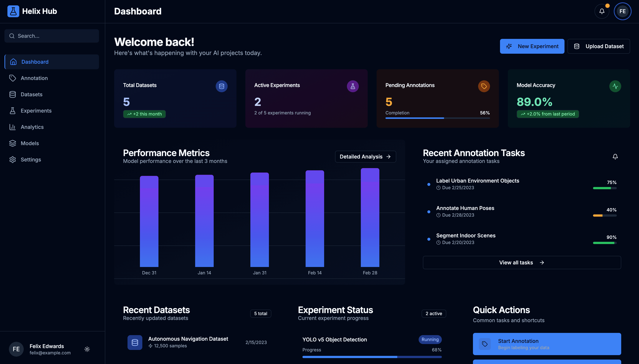639x364 pixels.
Task: Select the Annotation tag icon in sidebar
Action: (13, 78)
